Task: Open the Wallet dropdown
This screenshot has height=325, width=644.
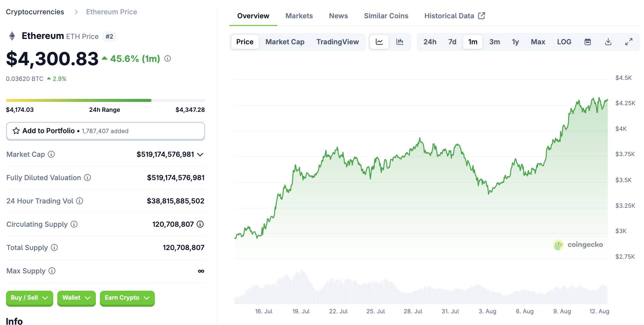Action: 77,298
